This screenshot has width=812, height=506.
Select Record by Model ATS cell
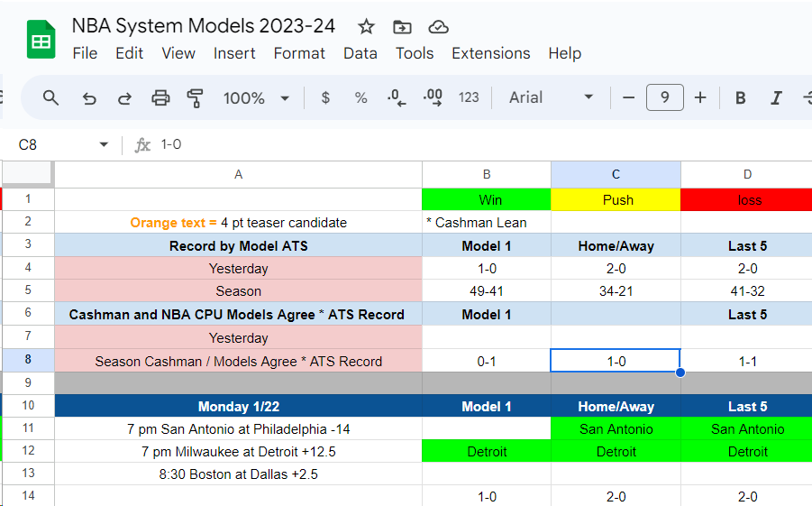tap(238, 245)
